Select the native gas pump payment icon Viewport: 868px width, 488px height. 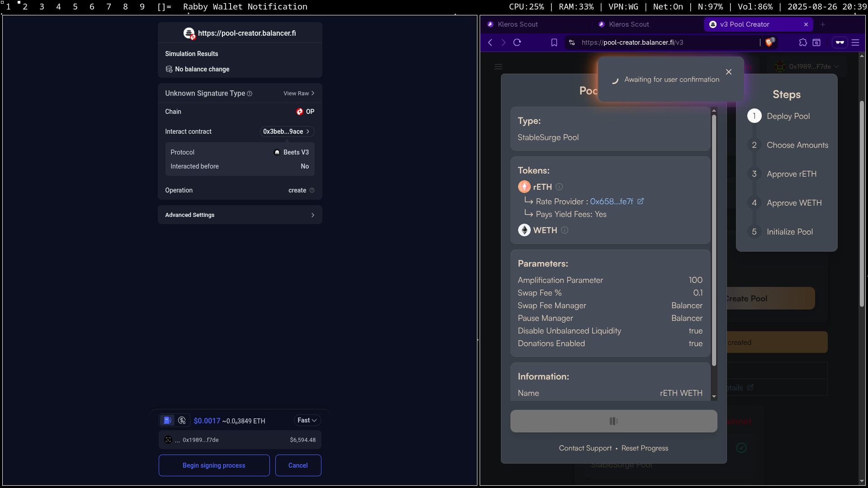[167, 420]
